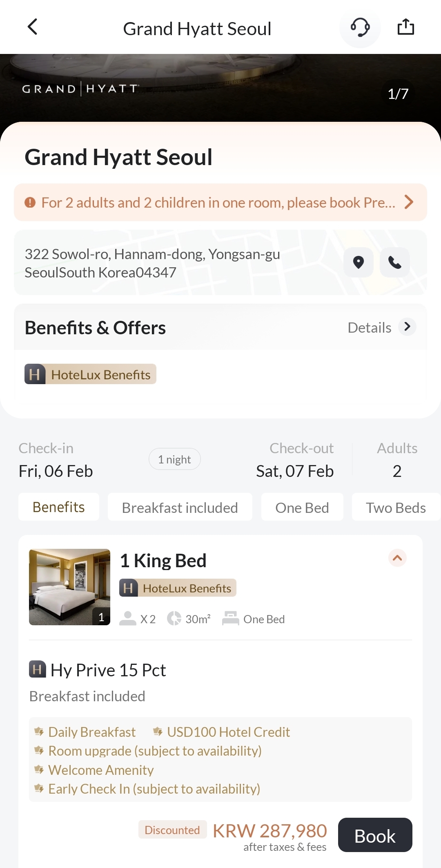The width and height of the screenshot is (441, 868).
Task: Open the Details link for benefits
Action: coord(369,328)
